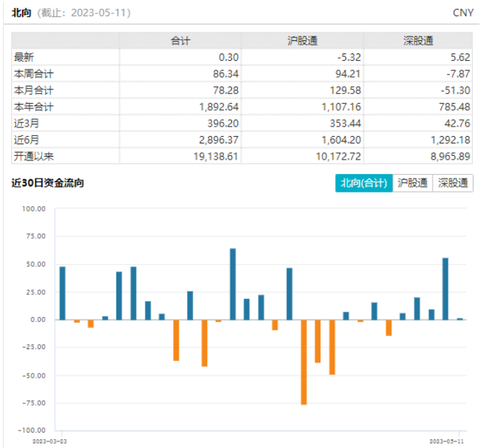Click the 25.00 y-axis label

(x=36, y=292)
